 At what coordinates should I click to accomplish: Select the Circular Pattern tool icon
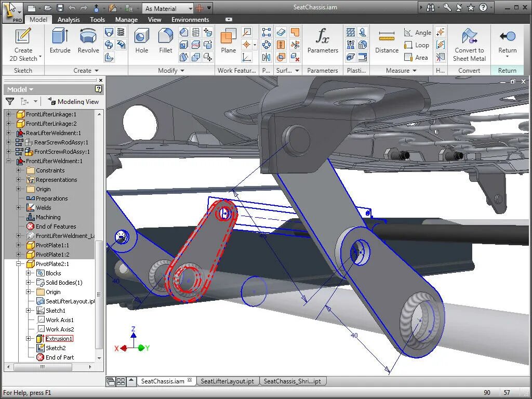click(x=267, y=45)
